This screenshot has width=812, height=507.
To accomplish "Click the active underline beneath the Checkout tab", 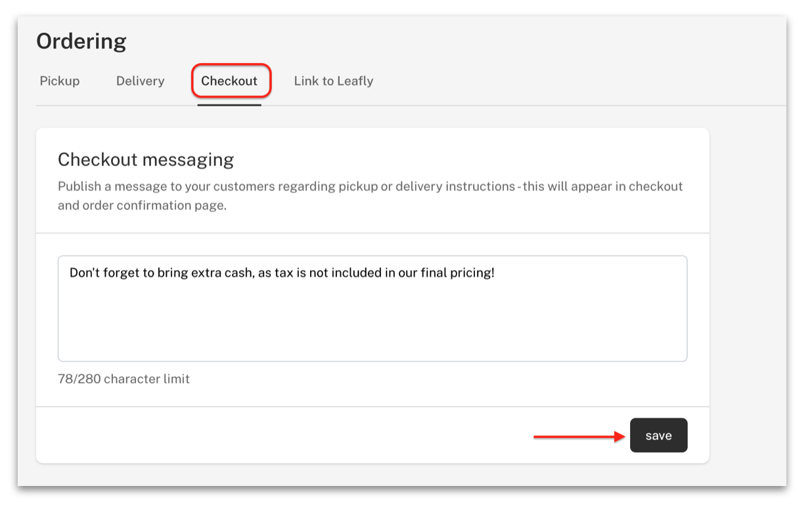I will point(229,104).
